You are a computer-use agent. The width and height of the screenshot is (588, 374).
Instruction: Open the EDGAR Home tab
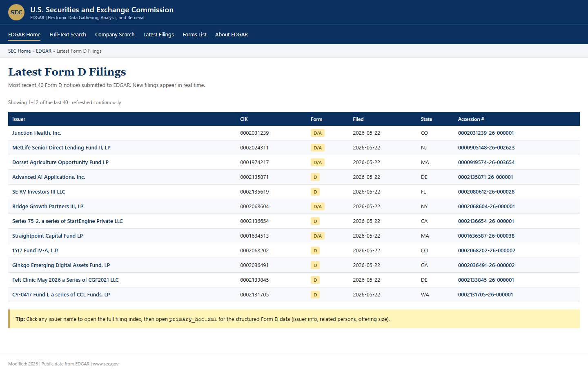[x=24, y=35]
